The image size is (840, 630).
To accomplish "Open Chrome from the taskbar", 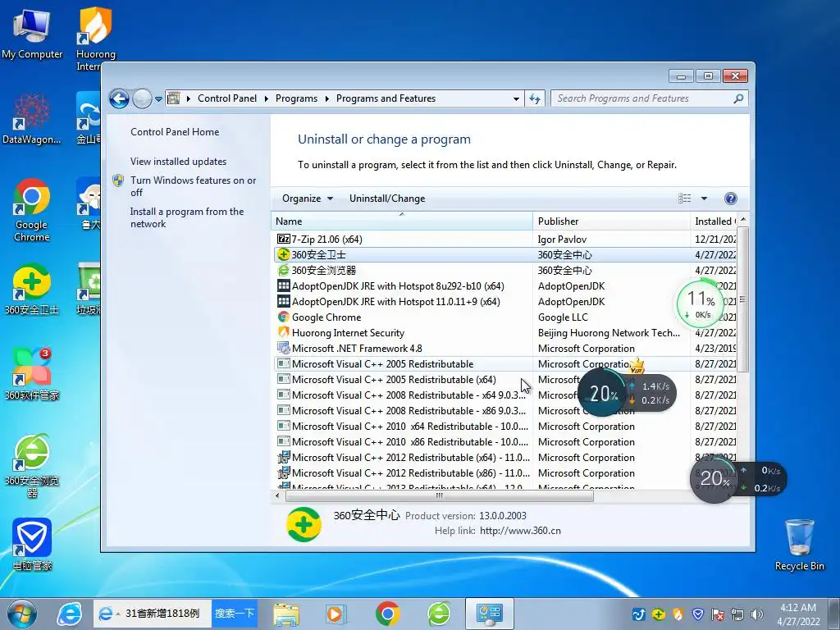I will [387, 614].
